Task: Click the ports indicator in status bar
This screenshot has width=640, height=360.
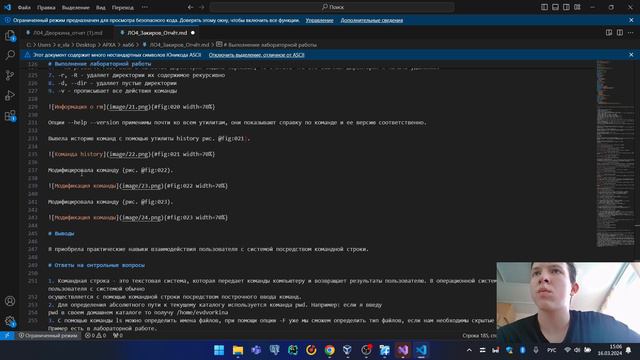Action: (118, 336)
